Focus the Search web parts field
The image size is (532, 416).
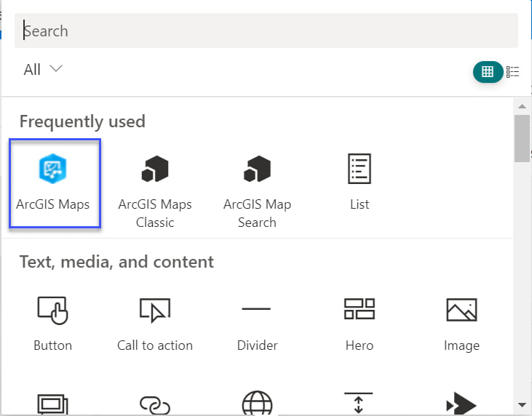pyautogui.click(x=266, y=31)
